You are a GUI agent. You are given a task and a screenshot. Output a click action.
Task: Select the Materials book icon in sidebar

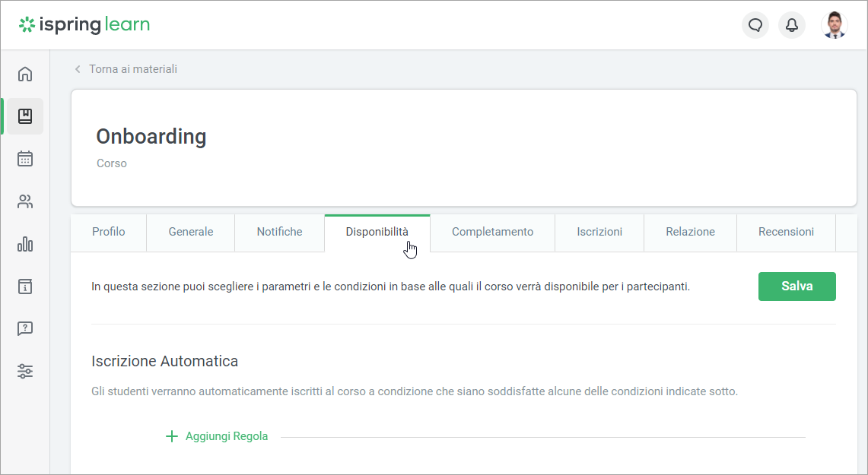pyautogui.click(x=25, y=116)
